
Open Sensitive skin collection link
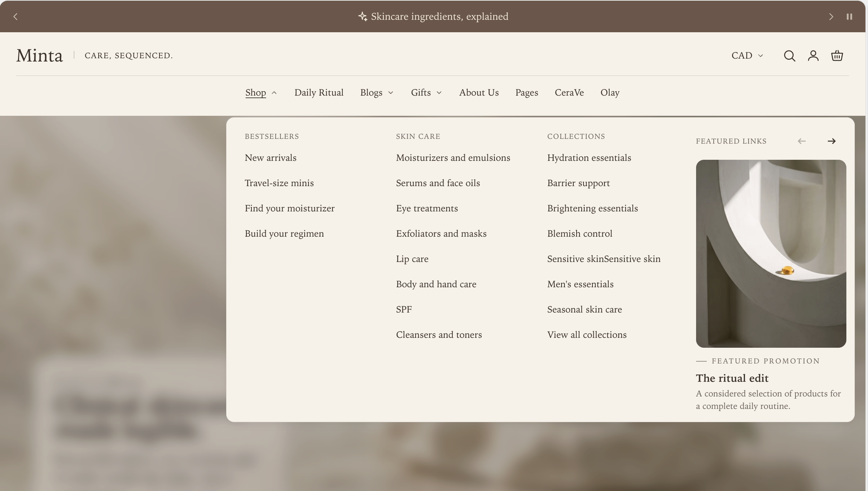pyautogui.click(x=604, y=259)
